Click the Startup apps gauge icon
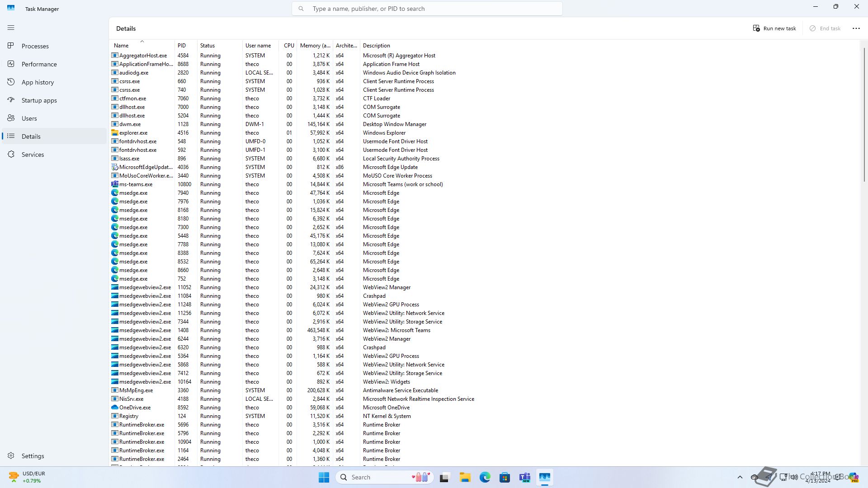This screenshot has height=488, width=868. coord(11,100)
